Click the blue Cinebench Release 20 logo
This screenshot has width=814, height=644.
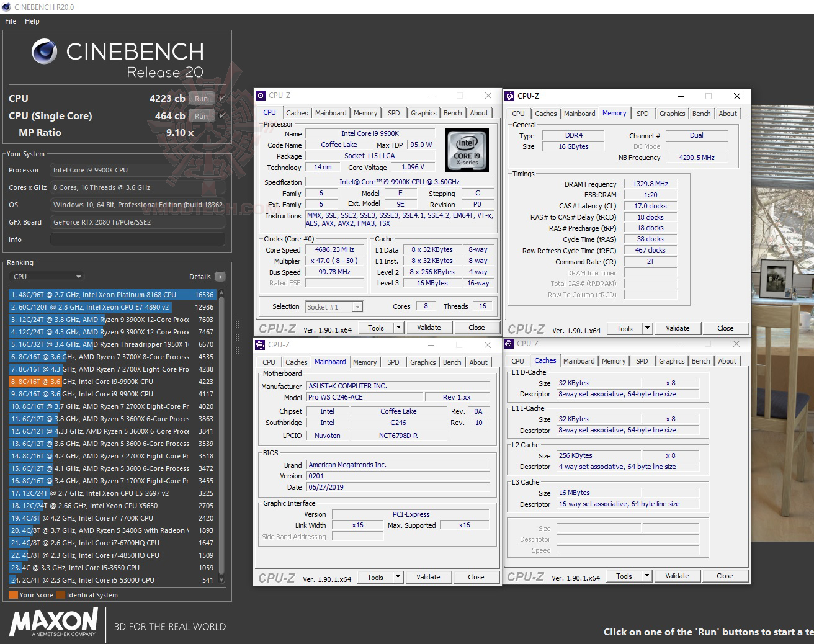click(x=43, y=51)
